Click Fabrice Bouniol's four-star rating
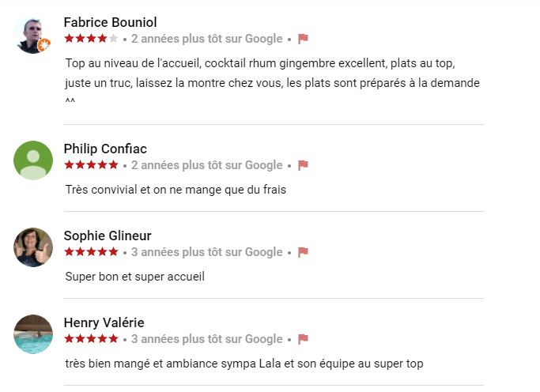Viewport: 540px width, 392px height. coord(91,38)
